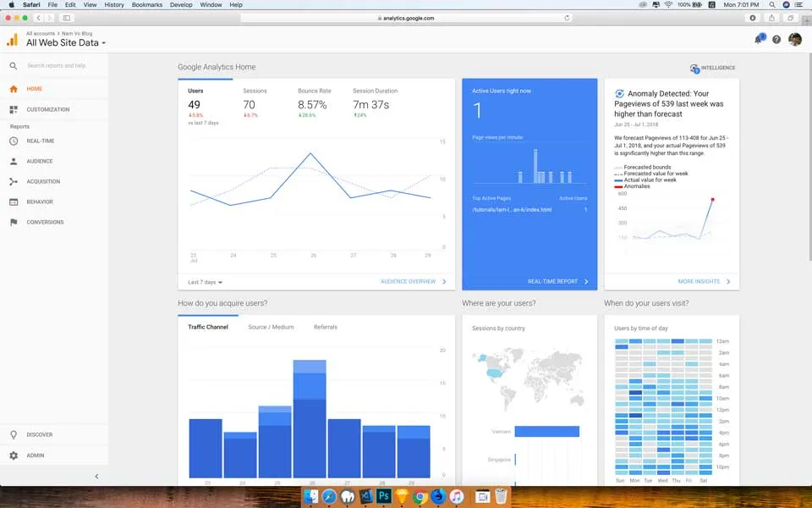Click the Intelligence assistant icon
The height and width of the screenshot is (508, 812).
(x=695, y=67)
